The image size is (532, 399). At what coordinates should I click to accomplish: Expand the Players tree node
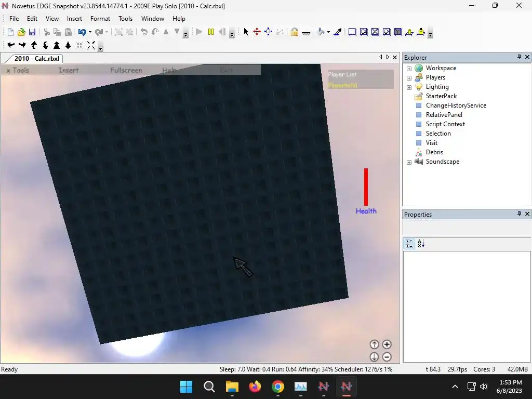409,78
